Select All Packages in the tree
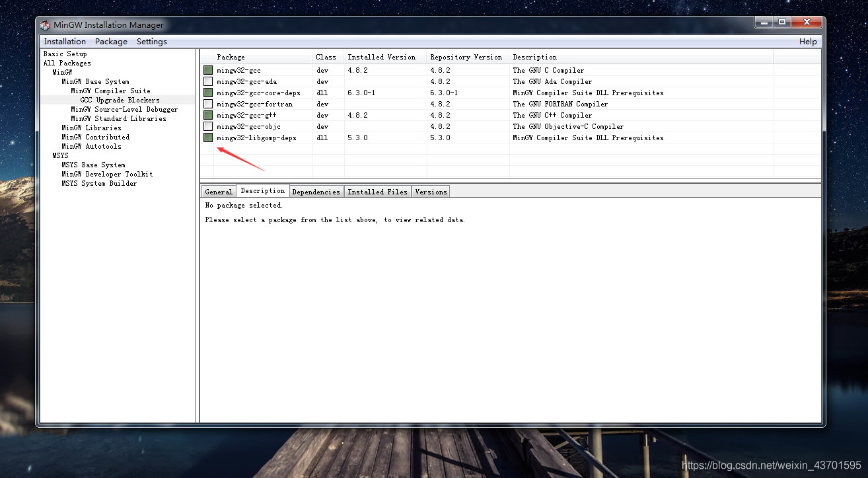The height and width of the screenshot is (478, 868). pyautogui.click(x=67, y=63)
